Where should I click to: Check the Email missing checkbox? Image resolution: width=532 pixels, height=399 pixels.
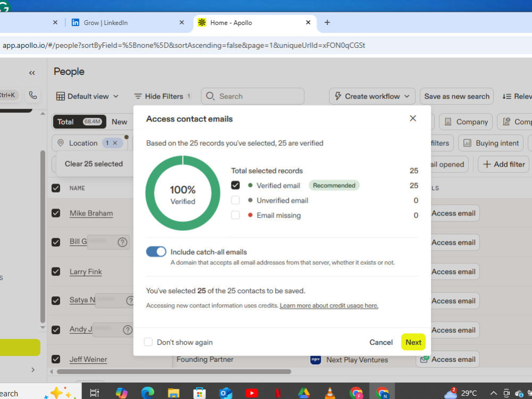(236, 215)
